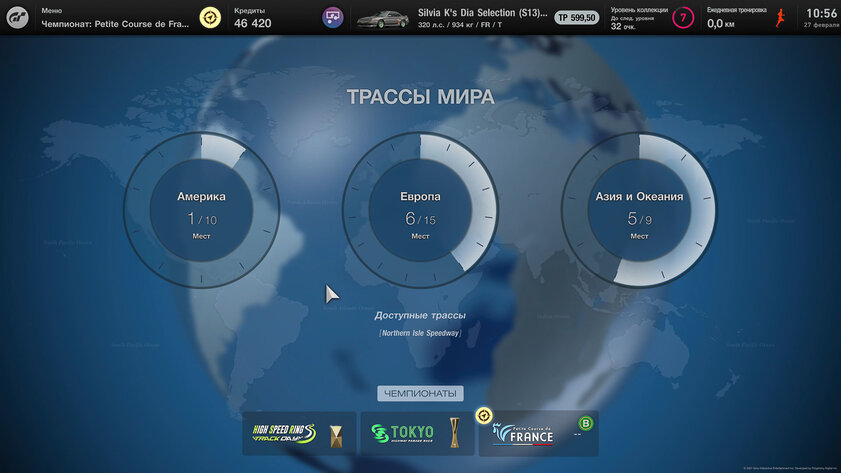The height and width of the screenshot is (473, 841).
Task: Select the yellow menu book target icon
Action: [x=210, y=18]
